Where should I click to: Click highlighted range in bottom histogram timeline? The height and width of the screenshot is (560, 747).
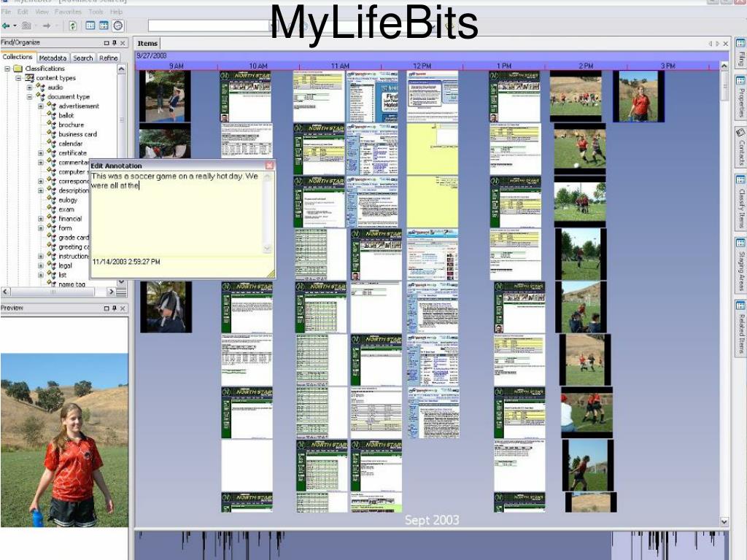(x=670, y=545)
